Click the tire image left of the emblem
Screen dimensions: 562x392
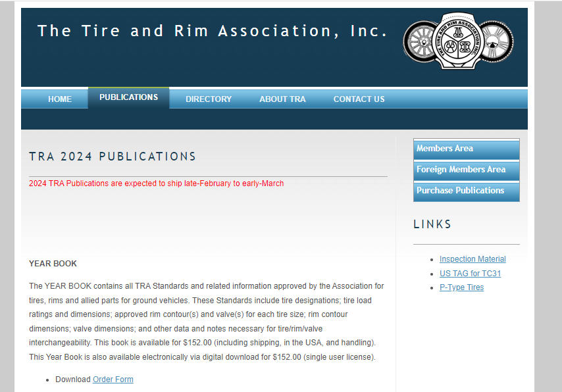pyautogui.click(x=419, y=45)
